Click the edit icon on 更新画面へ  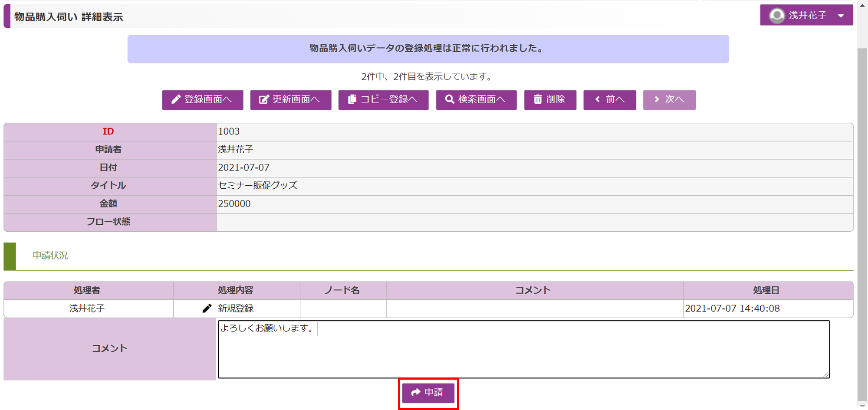tap(264, 100)
